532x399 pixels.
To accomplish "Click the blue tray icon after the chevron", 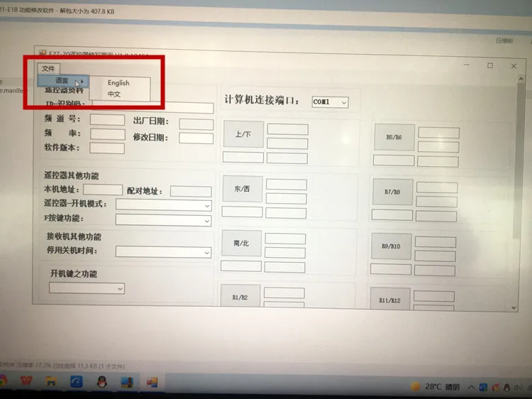I will 484,387.
